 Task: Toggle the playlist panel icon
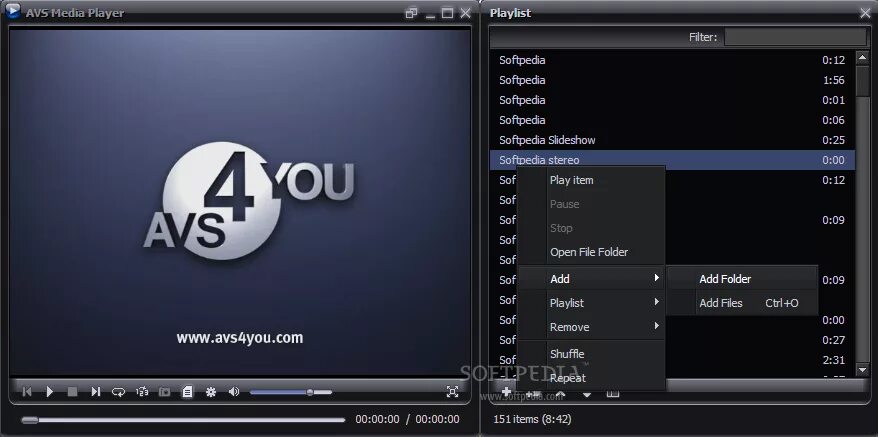188,392
